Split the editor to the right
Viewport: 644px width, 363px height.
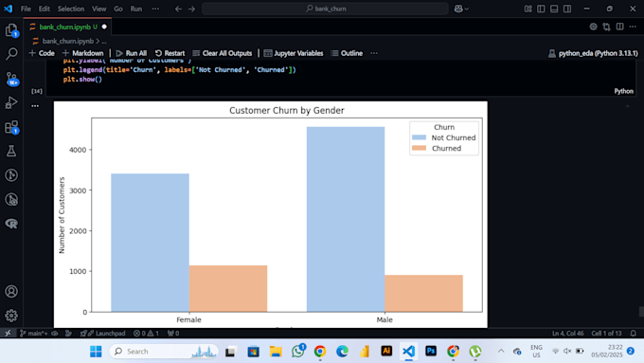click(619, 27)
